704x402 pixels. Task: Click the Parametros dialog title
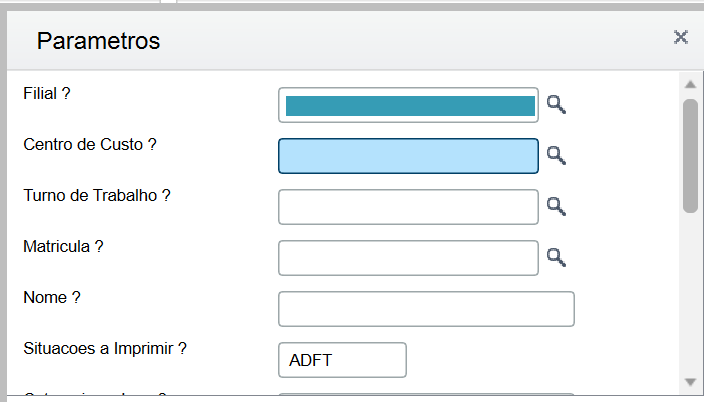click(98, 41)
